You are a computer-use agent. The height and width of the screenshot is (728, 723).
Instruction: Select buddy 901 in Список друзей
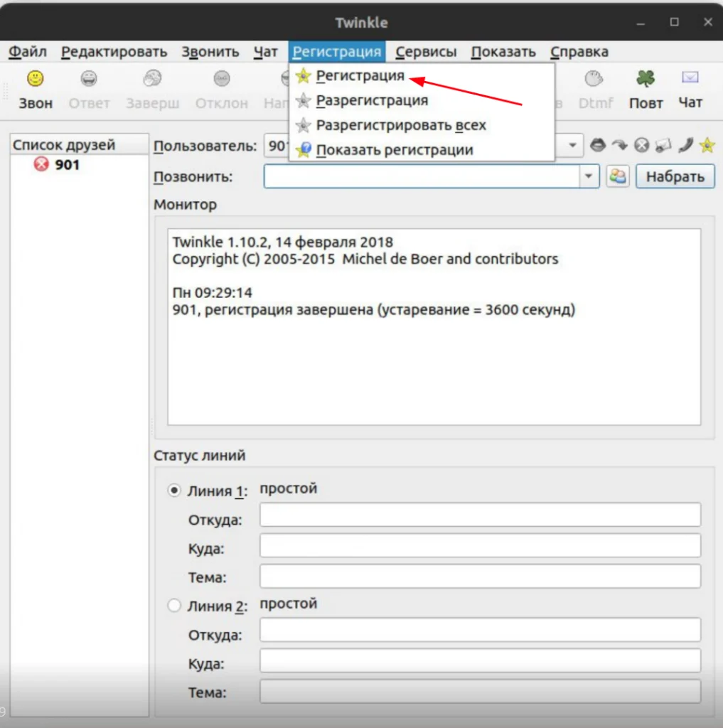pyautogui.click(x=66, y=165)
